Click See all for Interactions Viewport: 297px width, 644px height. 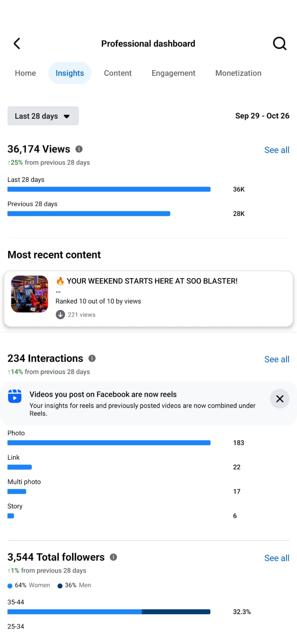[x=277, y=359]
